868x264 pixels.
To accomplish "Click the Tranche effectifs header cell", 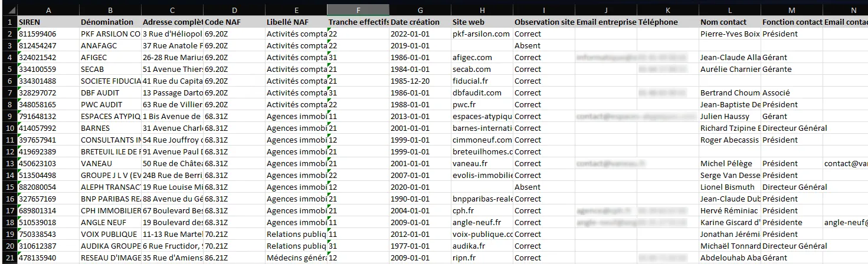I will click(x=358, y=22).
